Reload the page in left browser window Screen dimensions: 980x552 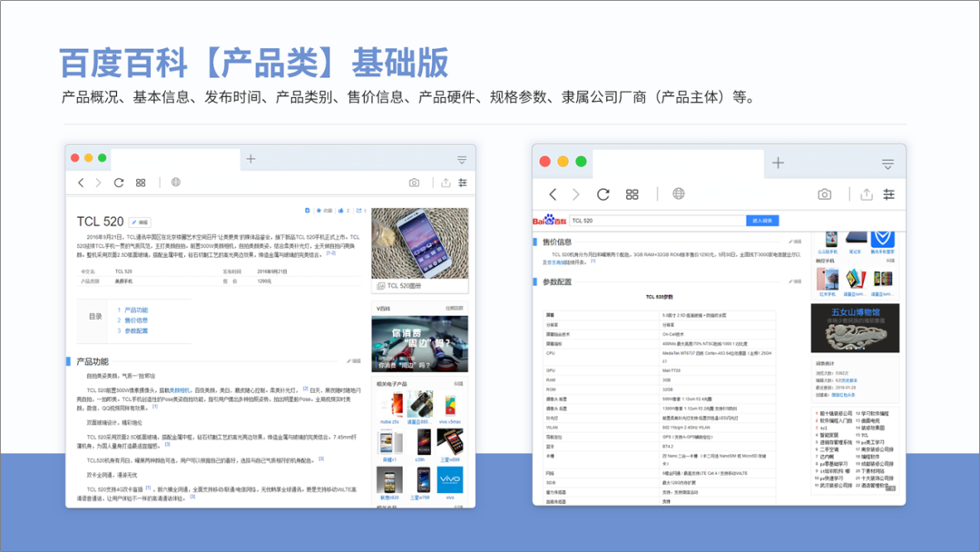[119, 182]
